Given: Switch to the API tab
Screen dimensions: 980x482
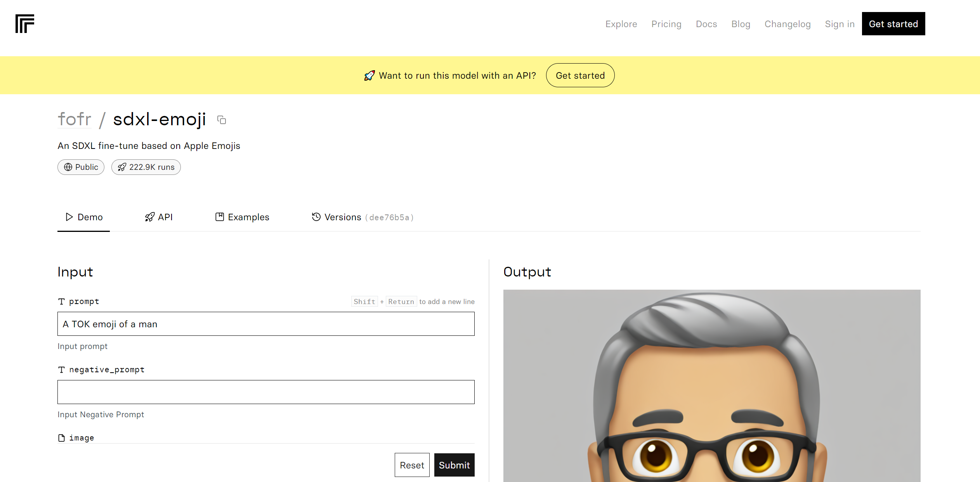Looking at the screenshot, I should click(x=159, y=217).
